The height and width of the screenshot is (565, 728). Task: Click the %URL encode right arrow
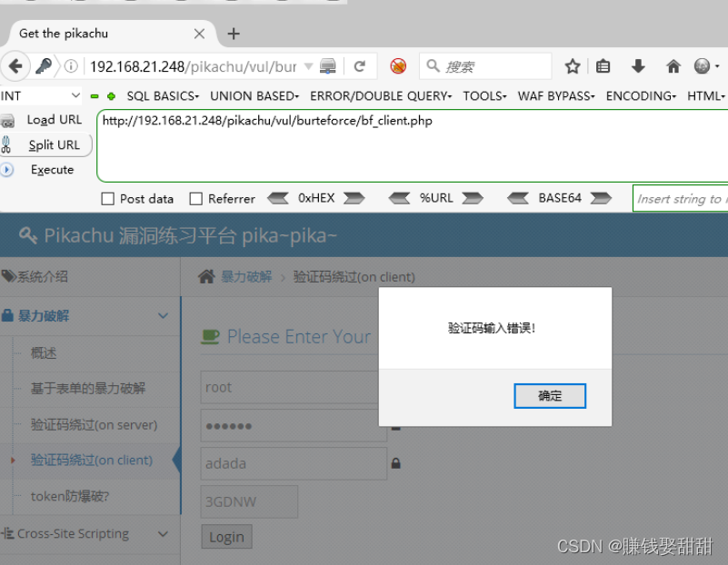coord(474,199)
